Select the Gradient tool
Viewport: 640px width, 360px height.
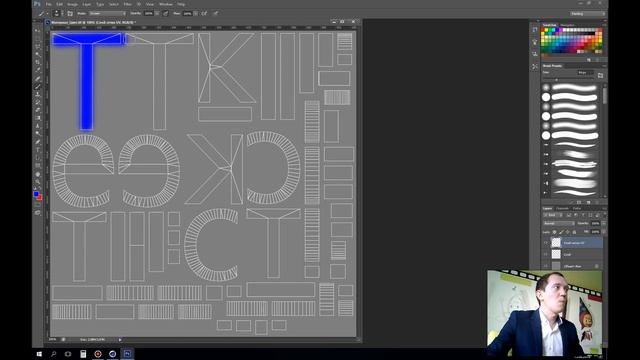click(x=38, y=118)
